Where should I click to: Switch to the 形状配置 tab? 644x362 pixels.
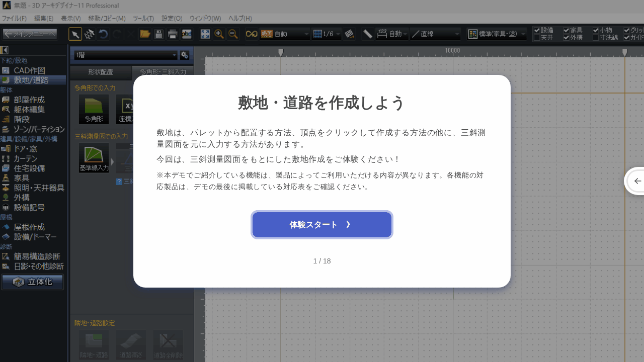pyautogui.click(x=101, y=72)
